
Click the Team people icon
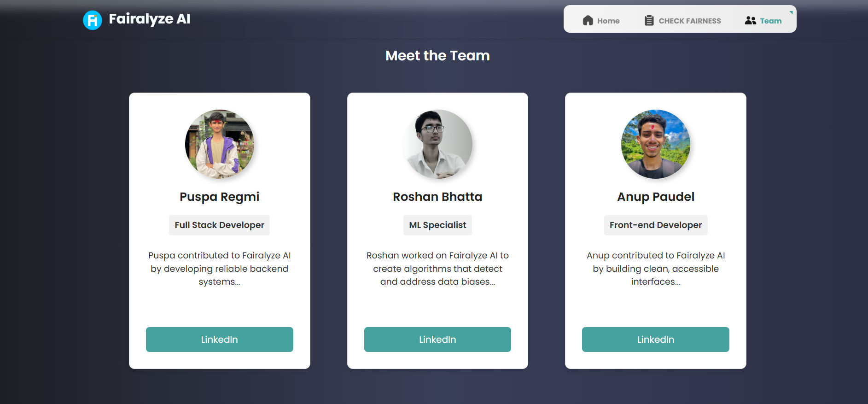point(751,20)
